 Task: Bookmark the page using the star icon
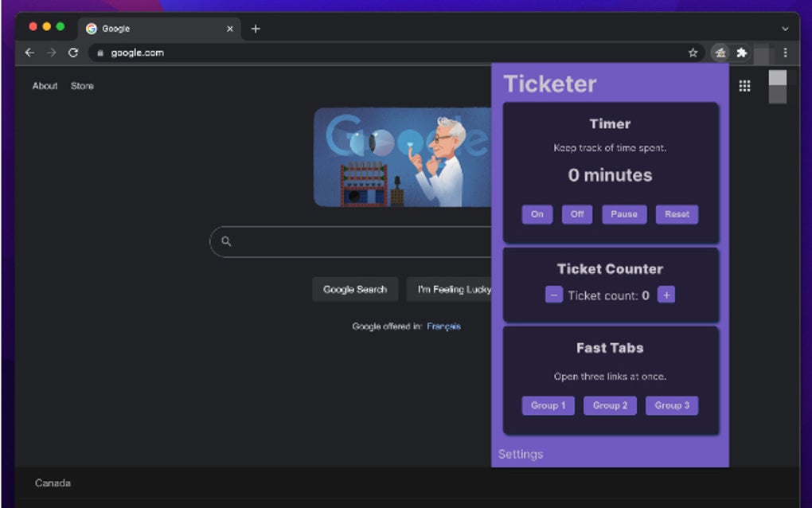point(692,53)
